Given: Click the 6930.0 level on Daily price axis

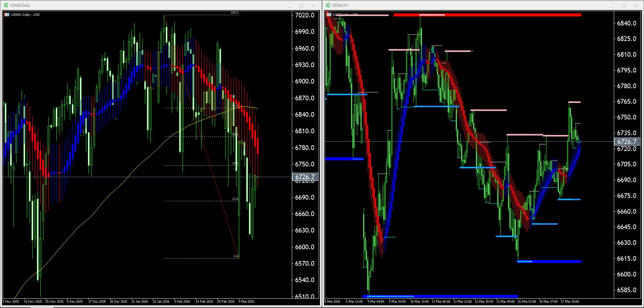Looking at the screenshot, I should [305, 65].
